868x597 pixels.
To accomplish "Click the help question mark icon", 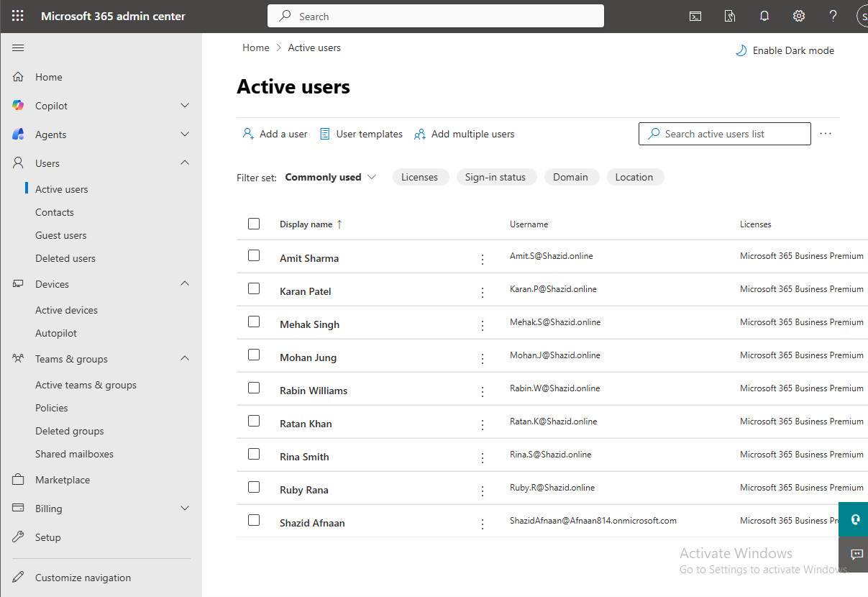I will click(833, 16).
